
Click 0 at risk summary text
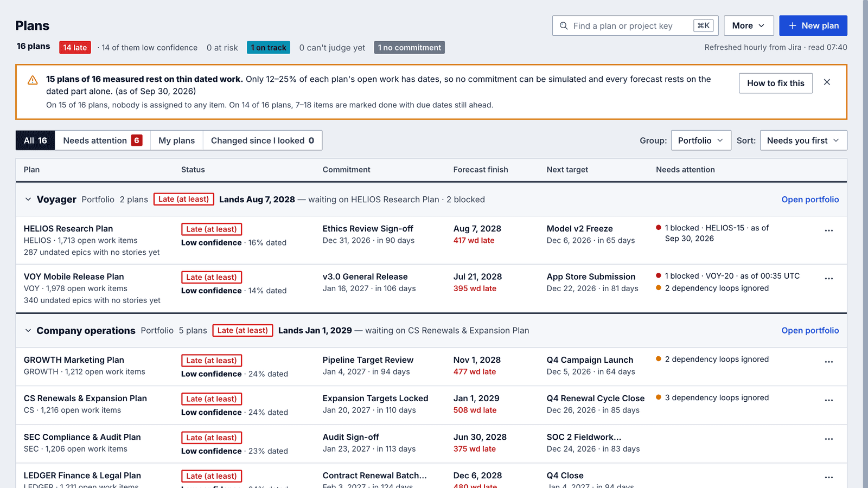pos(222,48)
